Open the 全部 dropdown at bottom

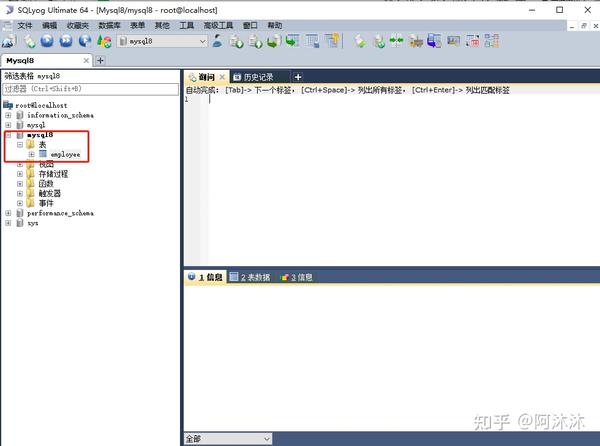coord(228,438)
